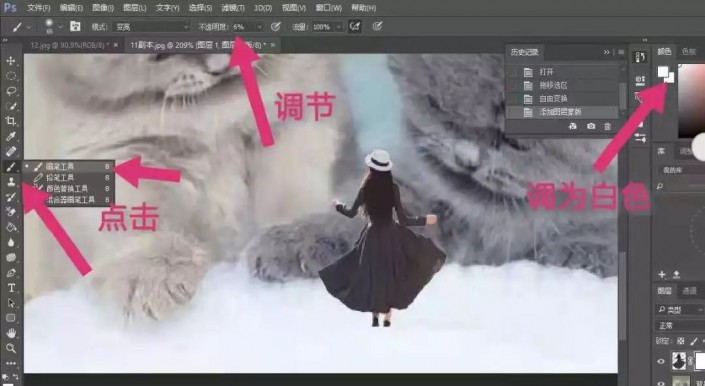
Task: Select the Lasso tool
Action: tap(11, 91)
